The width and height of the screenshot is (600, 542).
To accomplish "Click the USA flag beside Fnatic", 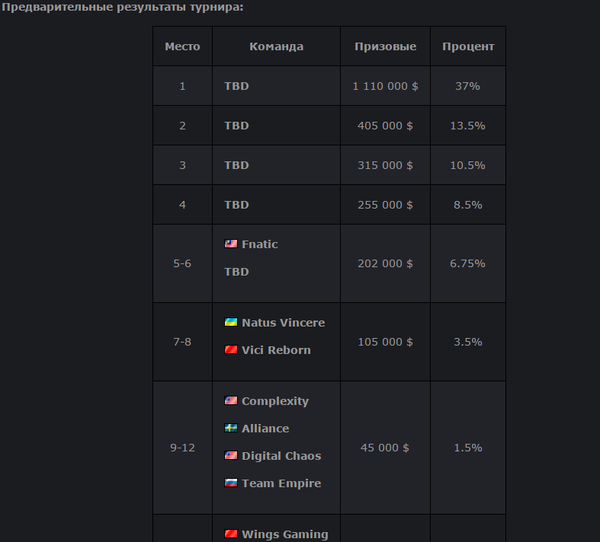I will pos(231,244).
